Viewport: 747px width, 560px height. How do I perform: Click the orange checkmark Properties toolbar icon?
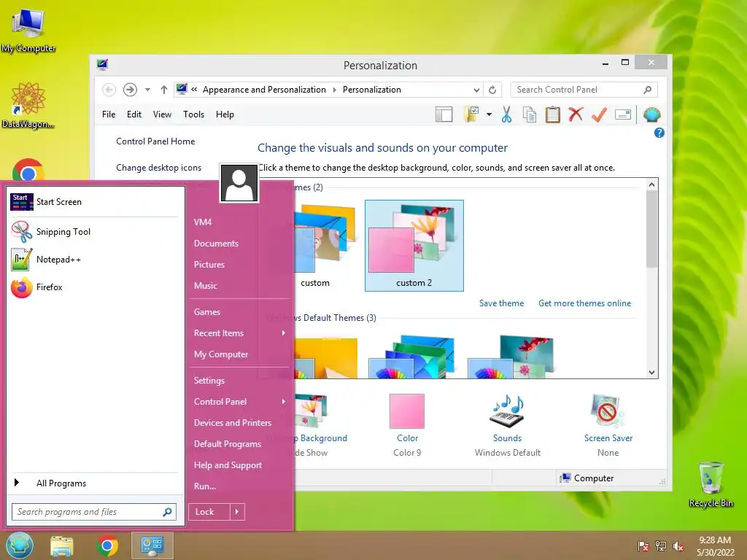pyautogui.click(x=599, y=114)
